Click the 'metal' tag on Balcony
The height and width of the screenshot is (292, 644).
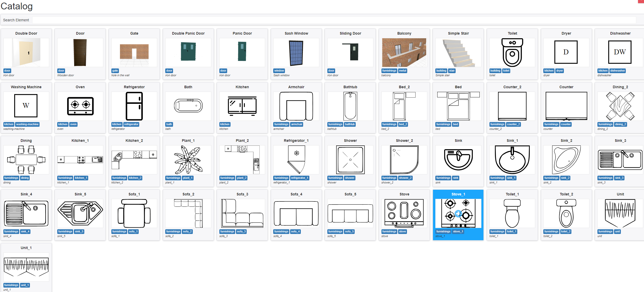[x=403, y=71]
